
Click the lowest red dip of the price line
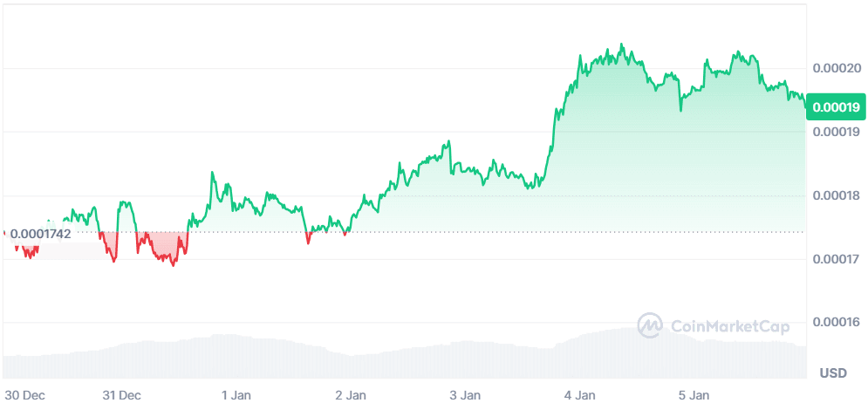click(x=173, y=264)
